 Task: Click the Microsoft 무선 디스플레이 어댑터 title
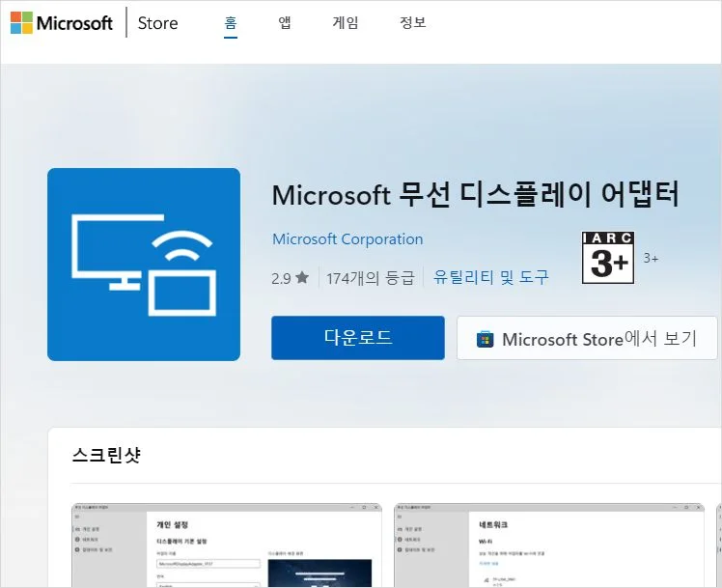(476, 194)
